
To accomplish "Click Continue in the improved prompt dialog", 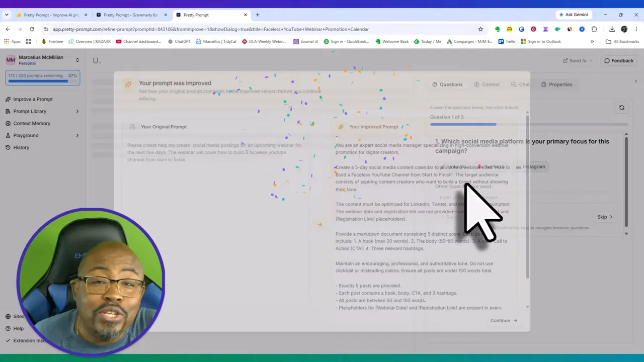I will 504,321.
